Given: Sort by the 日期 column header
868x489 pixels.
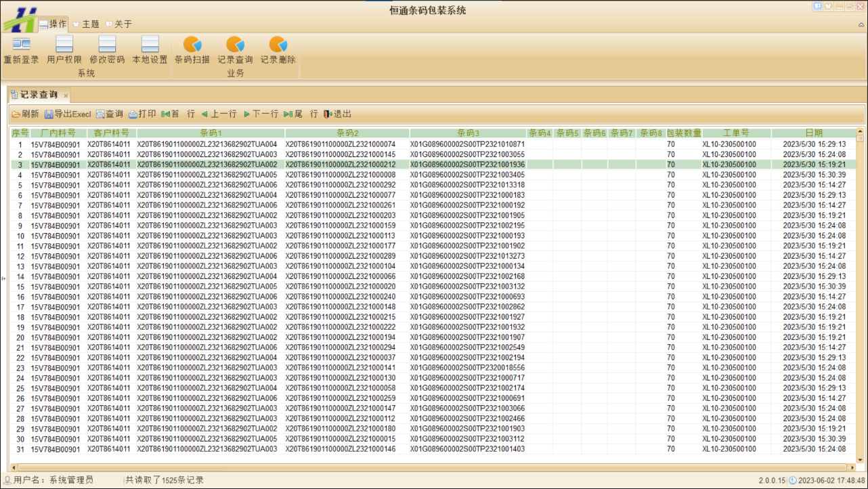Looking at the screenshot, I should click(814, 133).
